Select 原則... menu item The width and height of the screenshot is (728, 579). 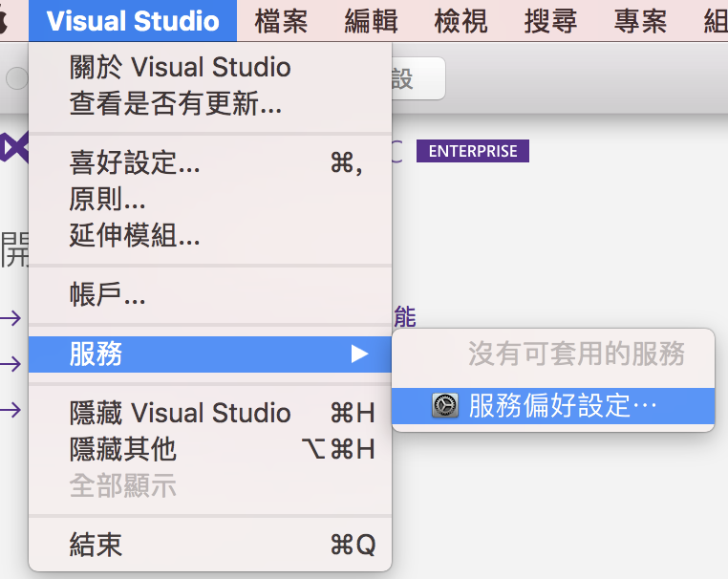click(210, 199)
